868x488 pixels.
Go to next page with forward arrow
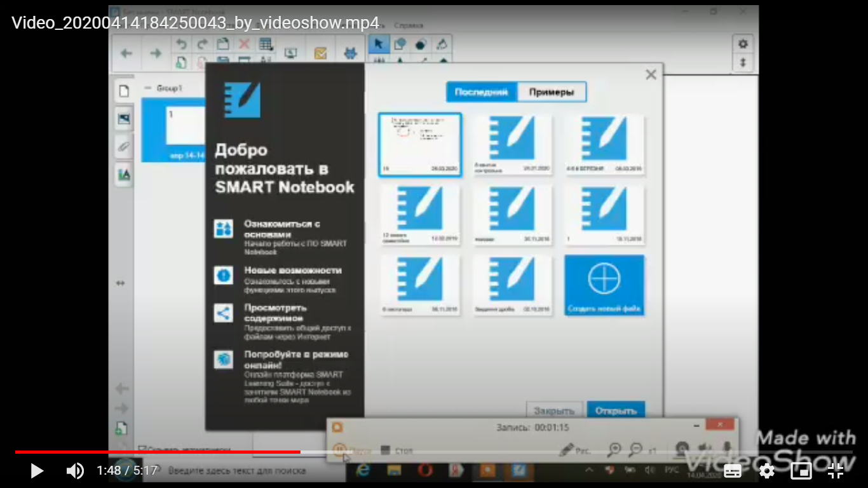point(156,53)
